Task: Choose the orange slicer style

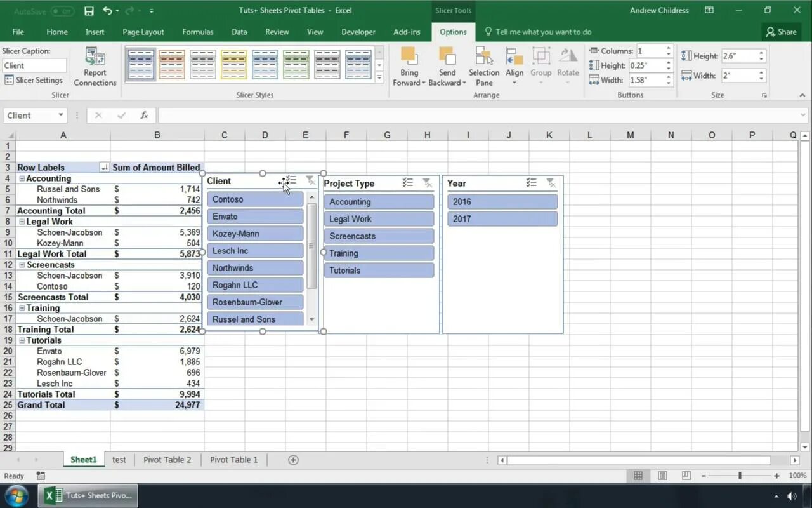Action: (x=172, y=64)
